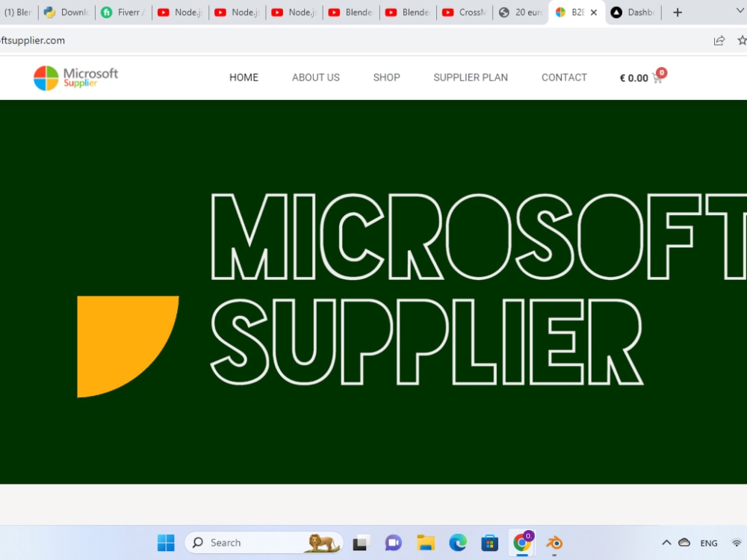
Task: Open the OneDrive cloud tray icon
Action: (684, 542)
